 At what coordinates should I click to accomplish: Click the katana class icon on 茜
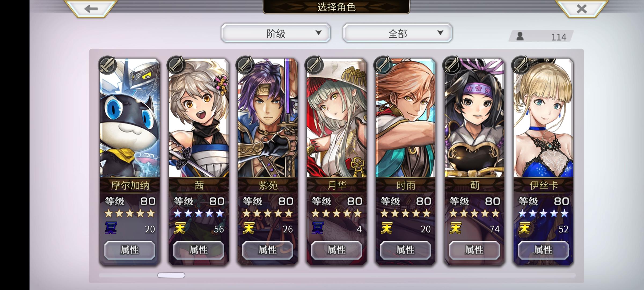click(176, 65)
